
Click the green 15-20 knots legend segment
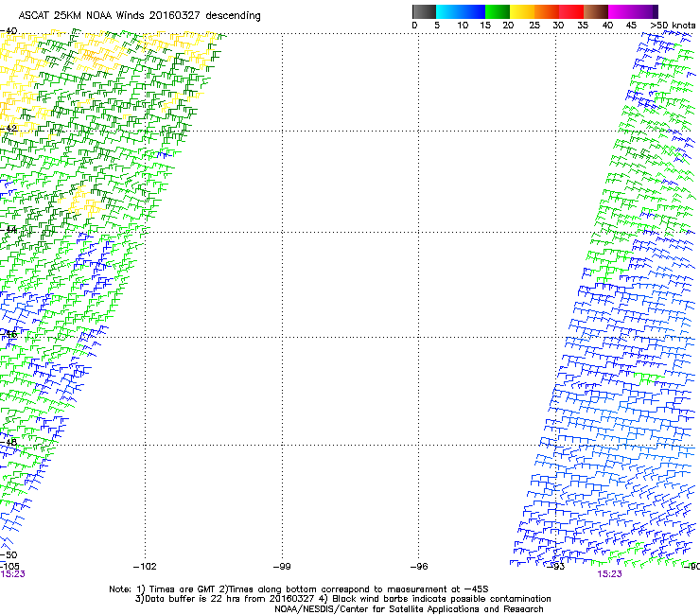498,11
